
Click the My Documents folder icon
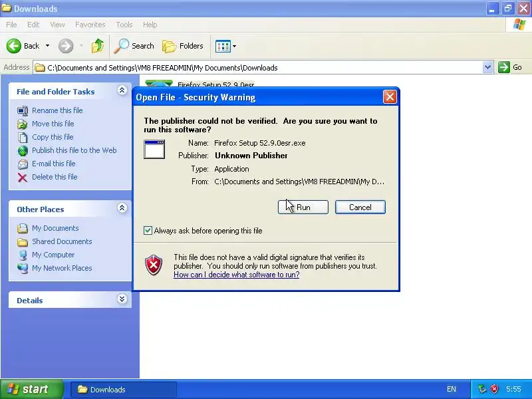coord(23,228)
